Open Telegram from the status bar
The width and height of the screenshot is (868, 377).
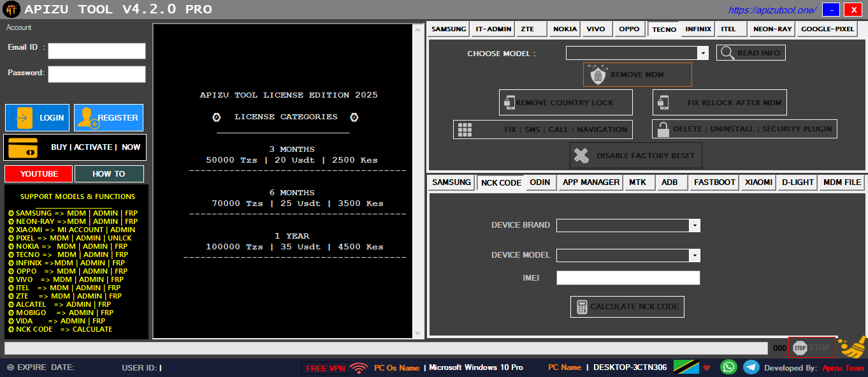coord(752,367)
